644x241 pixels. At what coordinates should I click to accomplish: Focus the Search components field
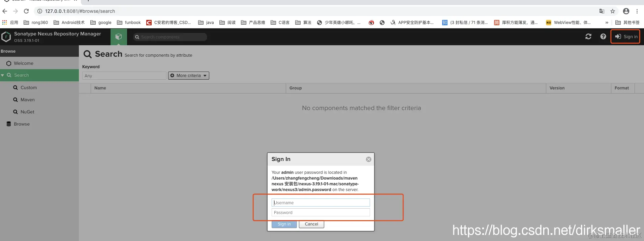(170, 37)
